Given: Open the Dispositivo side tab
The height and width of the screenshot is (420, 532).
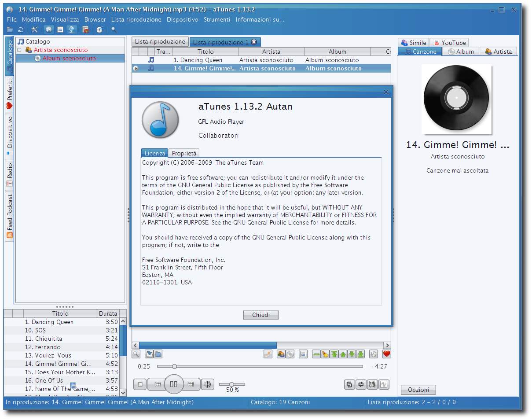Looking at the screenshot, I should [10, 136].
